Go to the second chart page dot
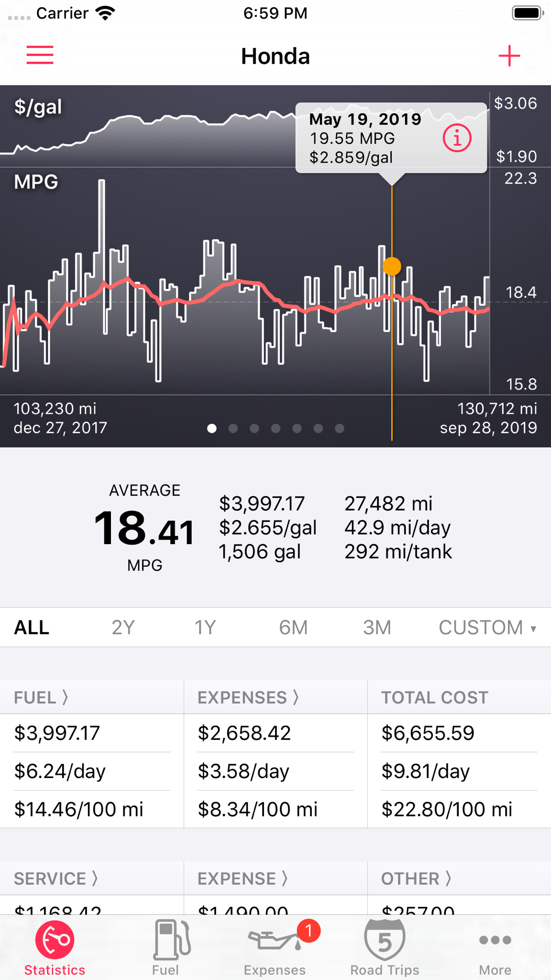Viewport: 551px width, 980px height. (233, 428)
